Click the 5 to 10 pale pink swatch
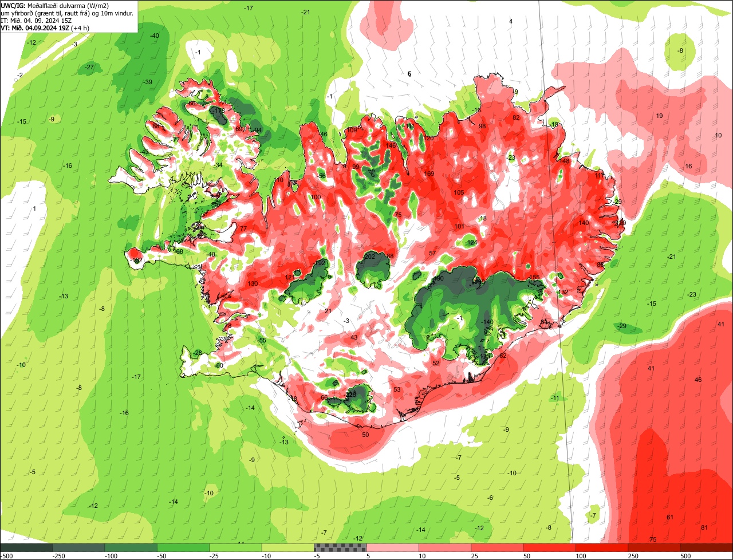 click(392, 547)
